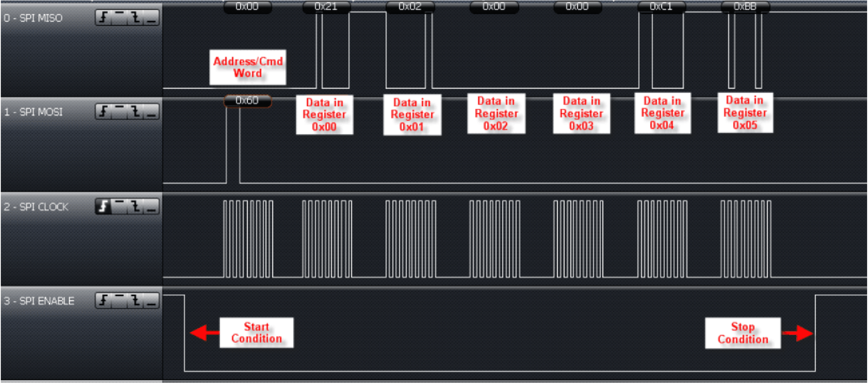The image size is (868, 384).
Task: Click the 0x60 decoded byte on MOSI
Action: (x=247, y=101)
